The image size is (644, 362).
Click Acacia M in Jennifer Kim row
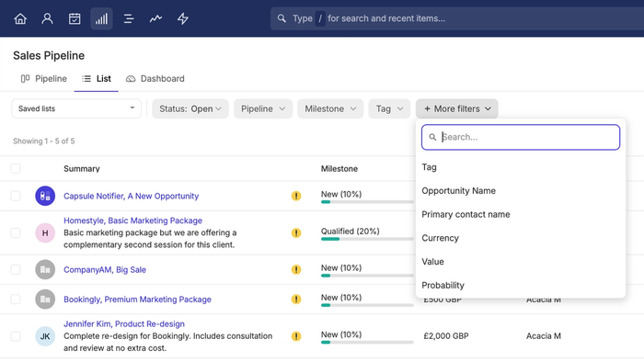click(x=544, y=336)
